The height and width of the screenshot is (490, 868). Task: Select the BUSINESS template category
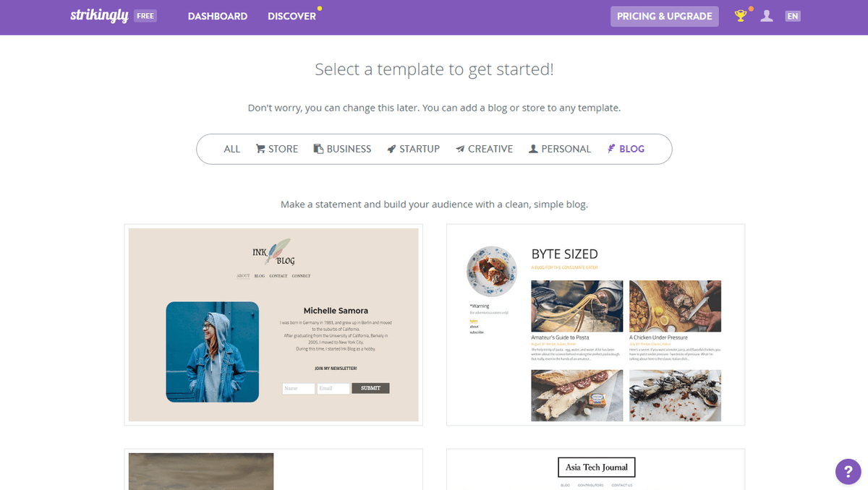pyautogui.click(x=342, y=149)
